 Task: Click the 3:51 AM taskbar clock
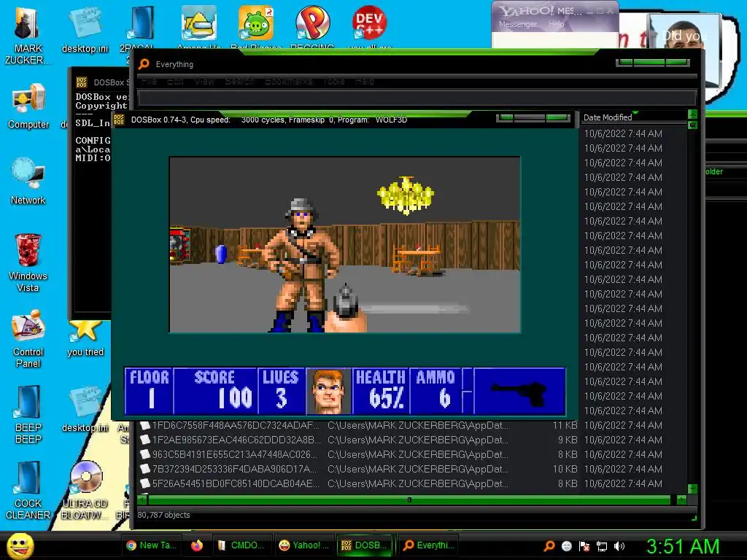[683, 546]
